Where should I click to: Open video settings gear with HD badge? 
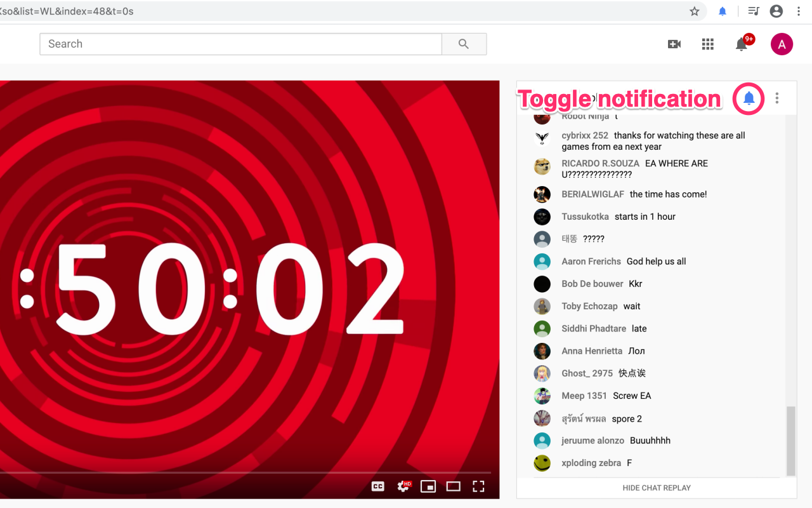[x=403, y=486]
